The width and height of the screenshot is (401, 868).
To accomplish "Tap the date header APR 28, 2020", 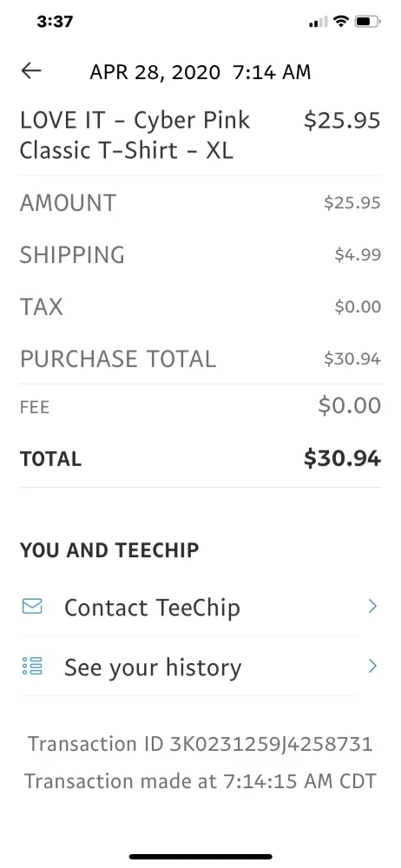I will [x=155, y=71].
